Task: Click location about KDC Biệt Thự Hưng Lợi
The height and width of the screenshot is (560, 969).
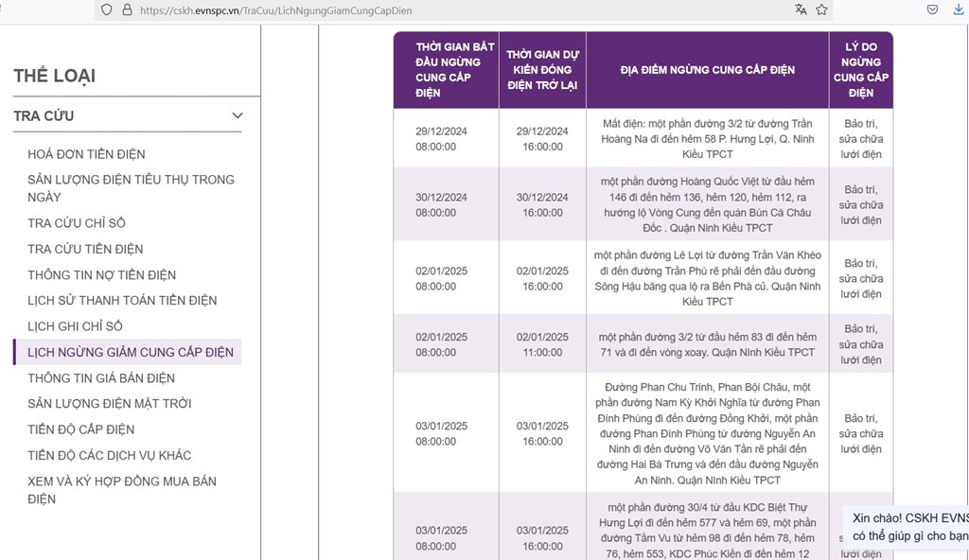Action: coord(708,531)
